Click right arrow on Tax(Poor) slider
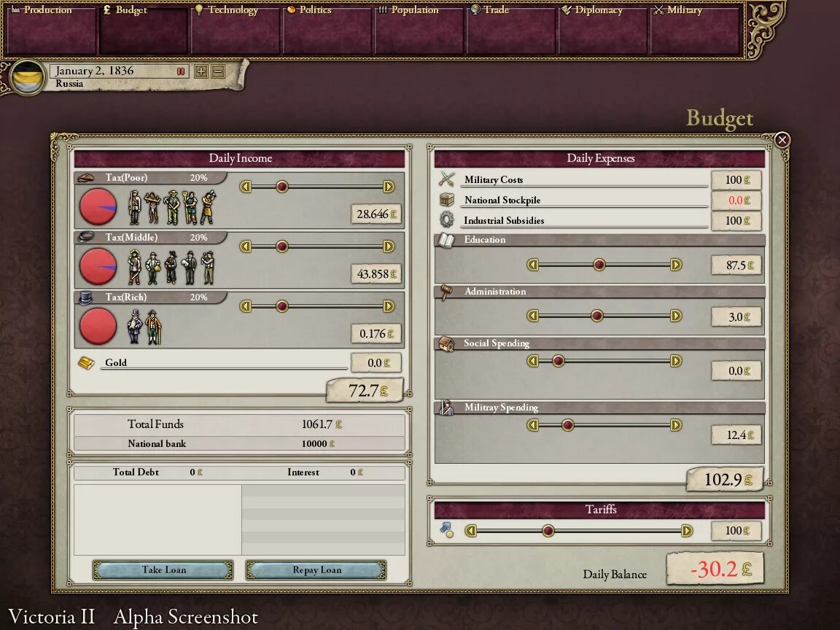Screen dimensions: 840x630 tap(389, 187)
